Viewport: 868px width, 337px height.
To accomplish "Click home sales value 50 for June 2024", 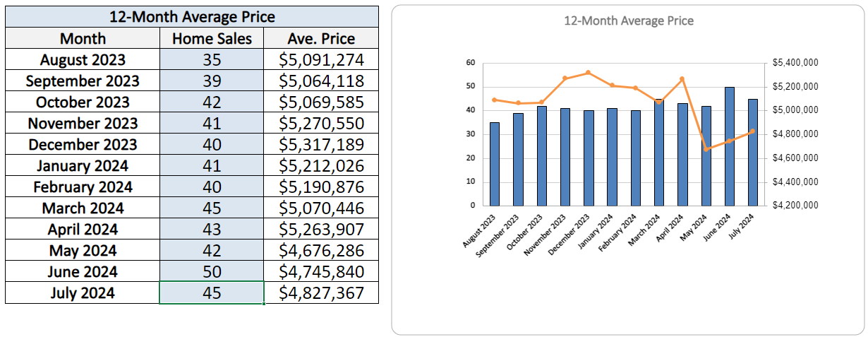I will click(212, 271).
